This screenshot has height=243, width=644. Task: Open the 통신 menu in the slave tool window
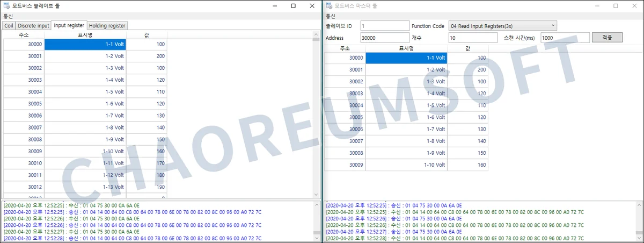[8, 16]
